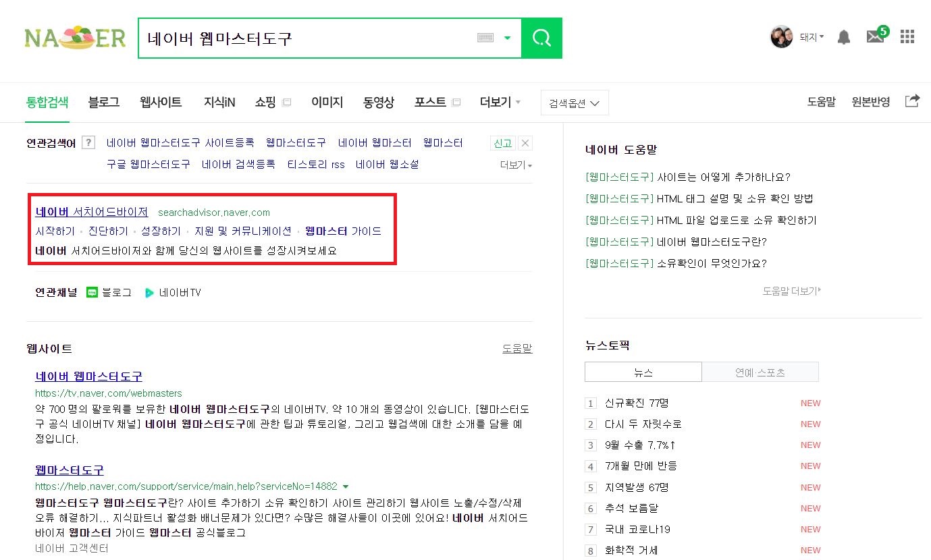
Task: Expand 더보기 under related searches
Action: (516, 165)
